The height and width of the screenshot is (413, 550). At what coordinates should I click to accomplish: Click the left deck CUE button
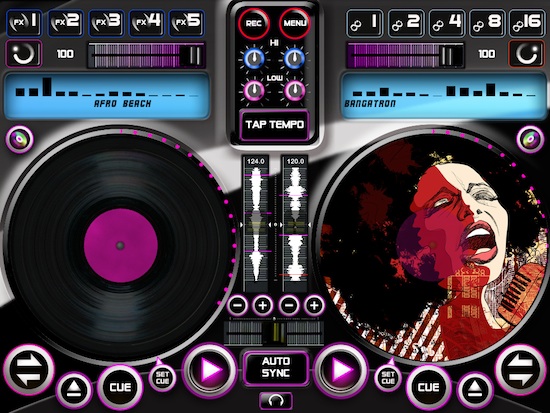point(120,387)
